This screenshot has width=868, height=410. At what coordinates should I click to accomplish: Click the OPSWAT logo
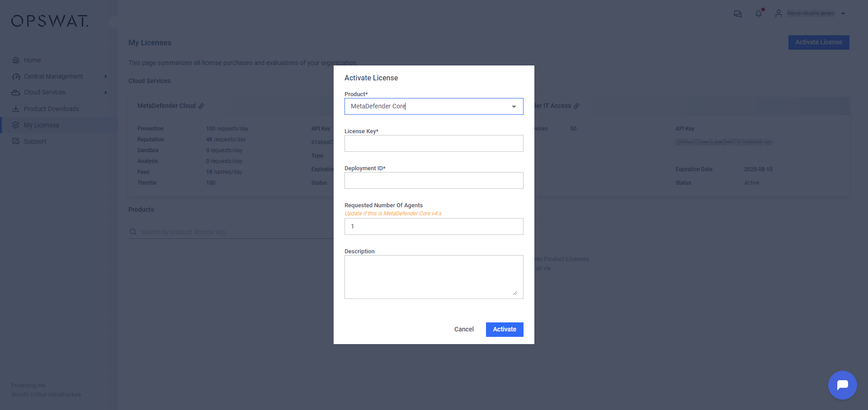(x=50, y=21)
